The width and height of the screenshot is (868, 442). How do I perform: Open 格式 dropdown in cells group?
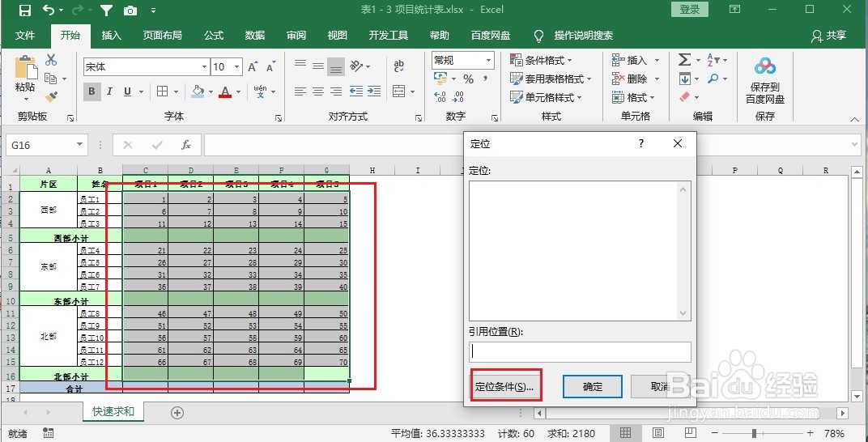tap(634, 98)
